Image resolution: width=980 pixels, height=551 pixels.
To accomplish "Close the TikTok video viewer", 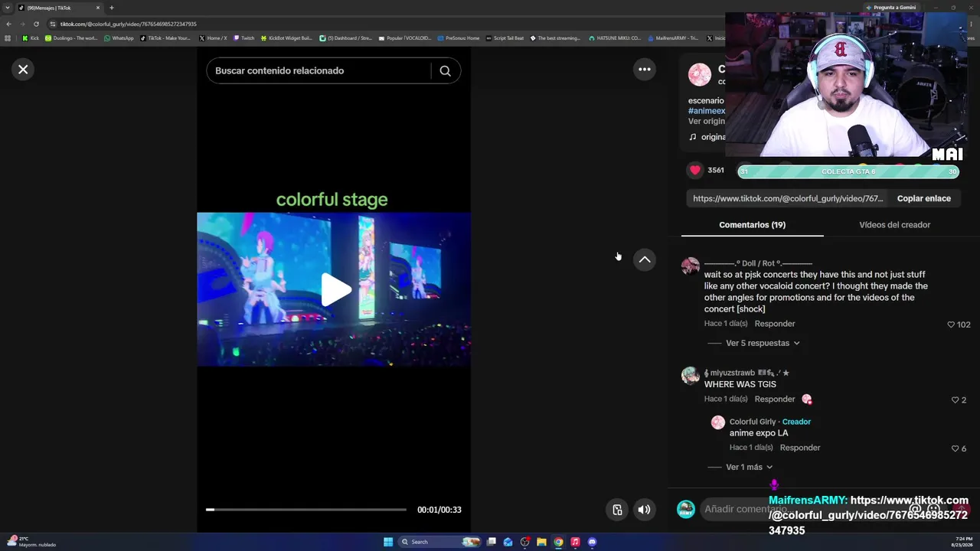I will [23, 70].
